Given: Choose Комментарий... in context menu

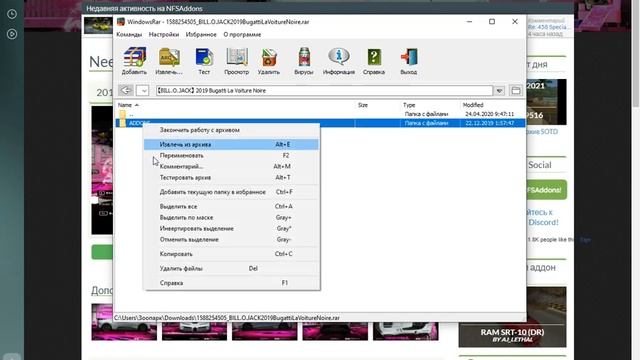Looking at the screenshot, I should [231, 167].
